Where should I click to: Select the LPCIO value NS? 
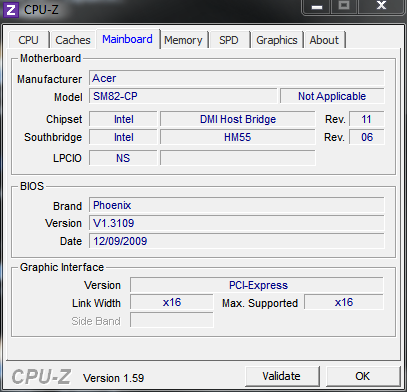coord(123,158)
